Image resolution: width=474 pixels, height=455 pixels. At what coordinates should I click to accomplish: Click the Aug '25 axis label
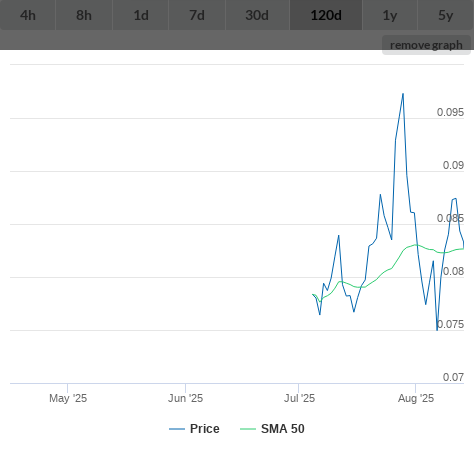tap(416, 398)
